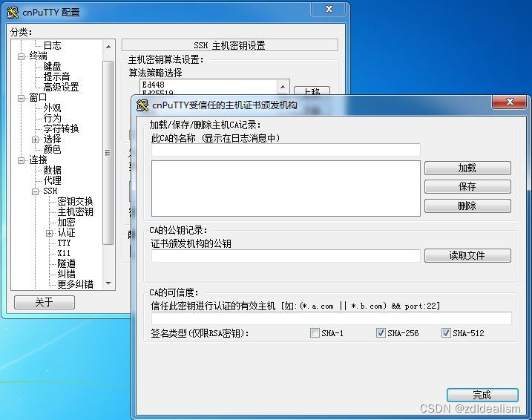
Task: Select 主机密钥 under SSH
Action: coord(76,212)
